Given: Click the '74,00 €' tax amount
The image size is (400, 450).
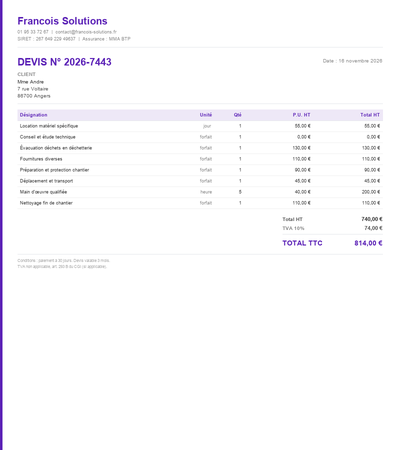Looking at the screenshot, I should coord(373,228).
